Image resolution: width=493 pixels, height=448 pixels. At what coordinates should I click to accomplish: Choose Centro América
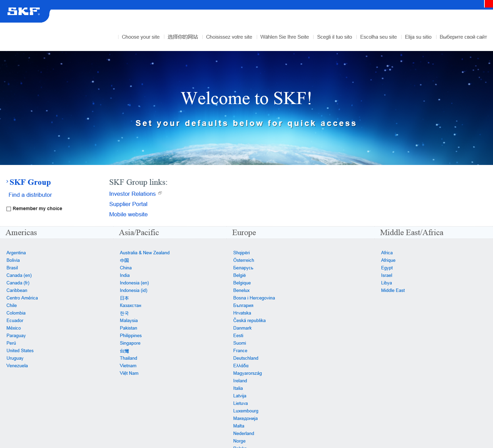[x=22, y=298]
